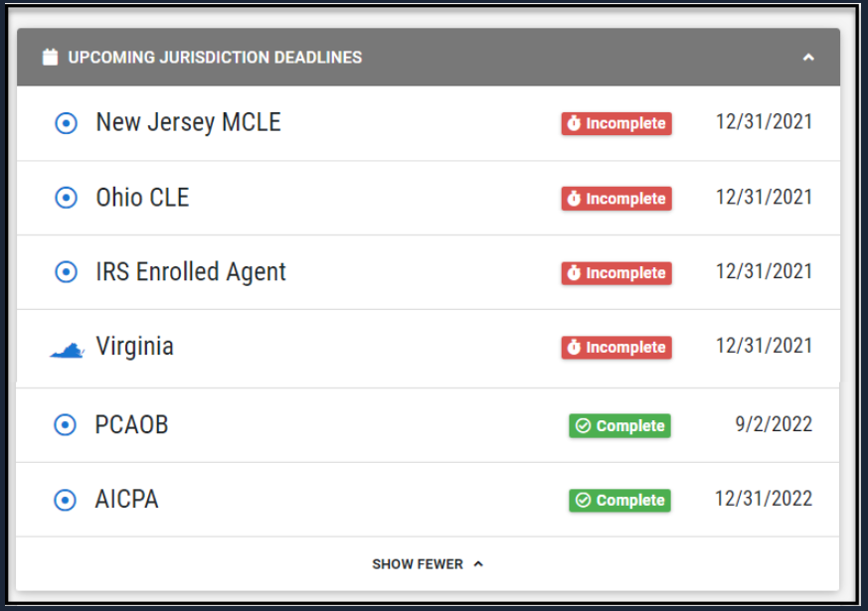Click the Incomplete status badge for Virginia
This screenshot has width=868, height=611.
coord(616,348)
